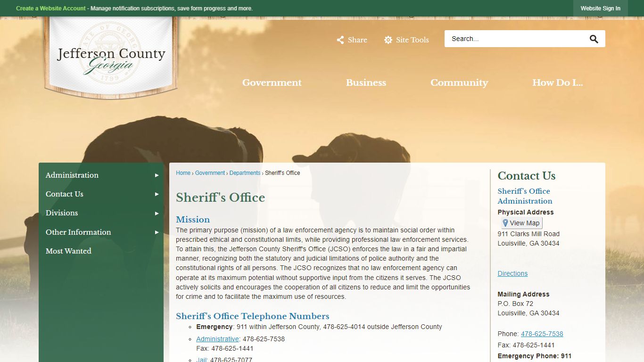Viewport: 644px width, 362px height.
Task: Open the Administrative telephone link
Action: [217, 339]
